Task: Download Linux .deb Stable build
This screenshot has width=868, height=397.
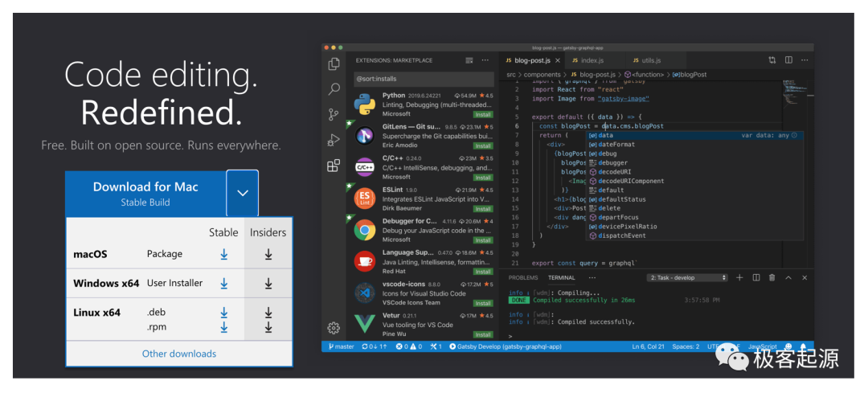Action: pyautogui.click(x=223, y=313)
